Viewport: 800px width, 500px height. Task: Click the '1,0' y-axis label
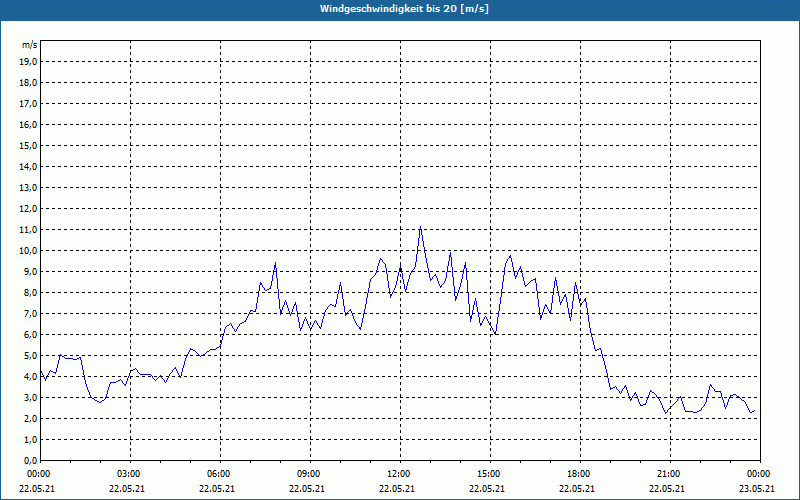coord(31,439)
